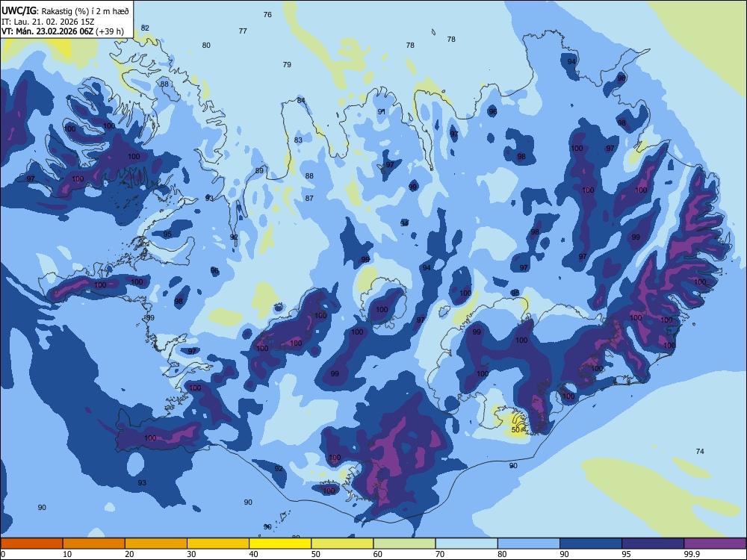Image resolution: width=747 pixels, height=560 pixels.
Task: Click the title 'UWC/IG: Rakastig (%) í 2 m hæð'
Action: tap(65, 11)
